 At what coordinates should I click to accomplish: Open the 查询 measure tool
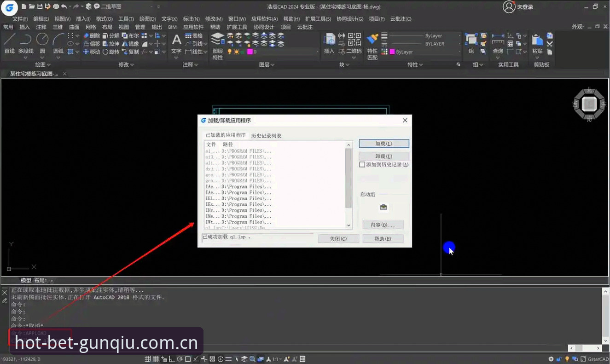tap(498, 44)
